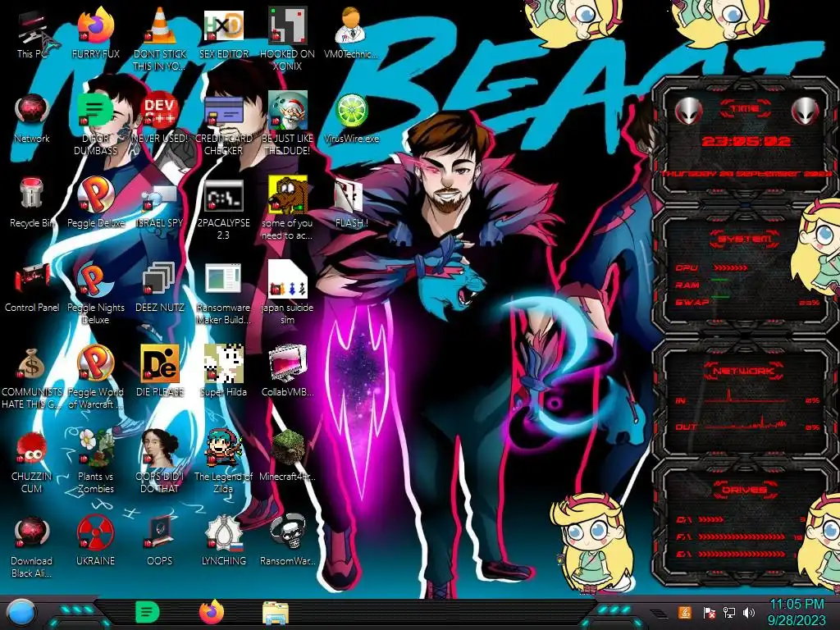
Task: Open the Recycle Bin
Action: pyautogui.click(x=32, y=203)
